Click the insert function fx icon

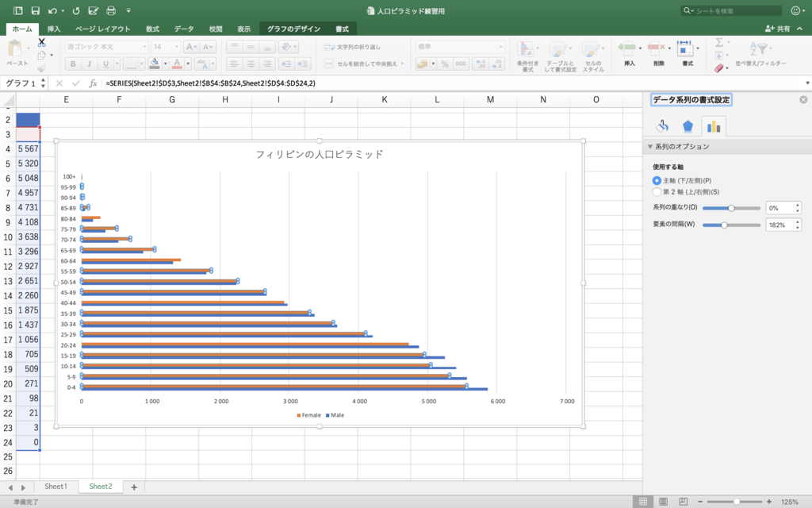94,83
